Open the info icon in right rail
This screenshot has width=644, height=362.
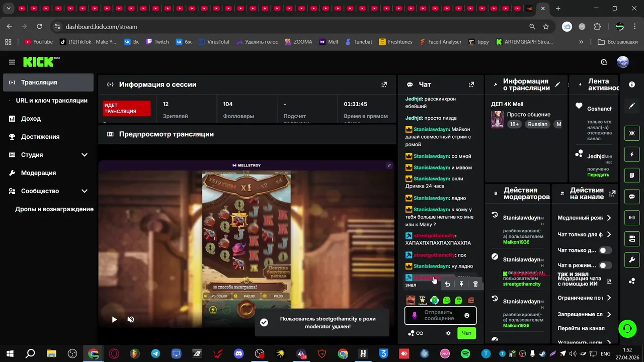(632, 84)
